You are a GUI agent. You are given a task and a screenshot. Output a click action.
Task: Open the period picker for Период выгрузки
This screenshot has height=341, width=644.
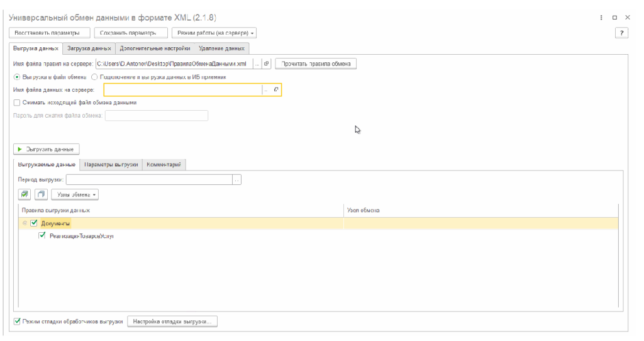(x=236, y=180)
